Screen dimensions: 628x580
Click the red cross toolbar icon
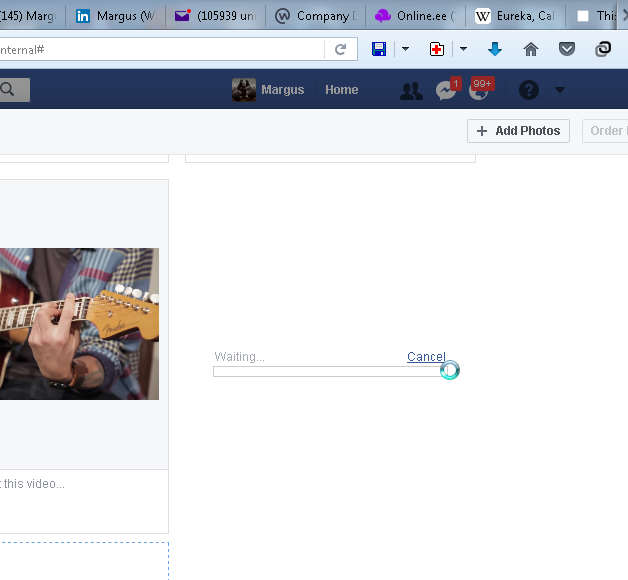(x=437, y=49)
